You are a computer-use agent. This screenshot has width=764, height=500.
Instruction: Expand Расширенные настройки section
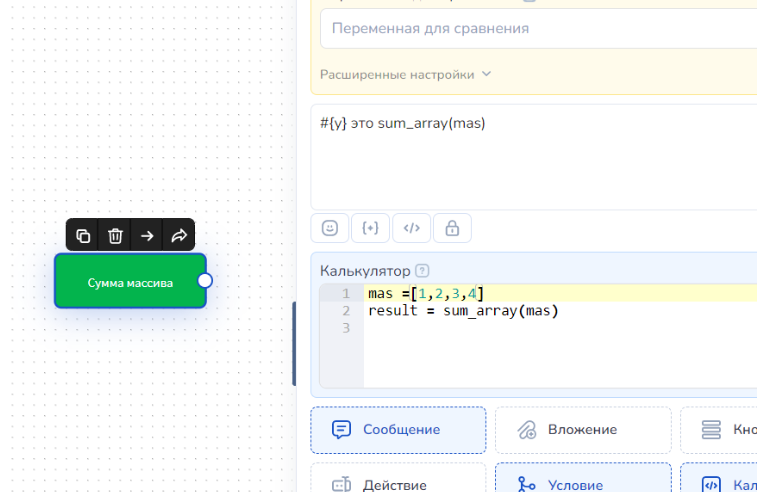click(x=406, y=74)
